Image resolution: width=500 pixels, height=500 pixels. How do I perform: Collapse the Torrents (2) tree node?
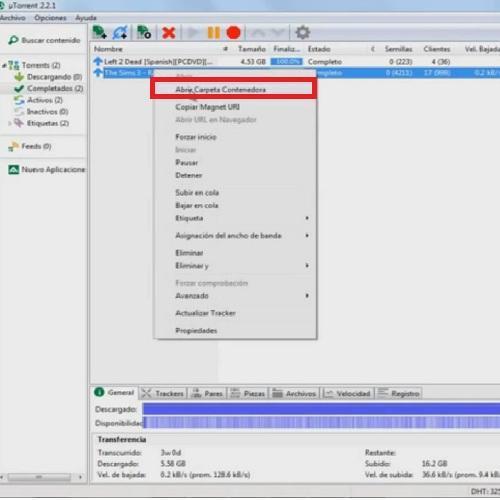pos(4,65)
